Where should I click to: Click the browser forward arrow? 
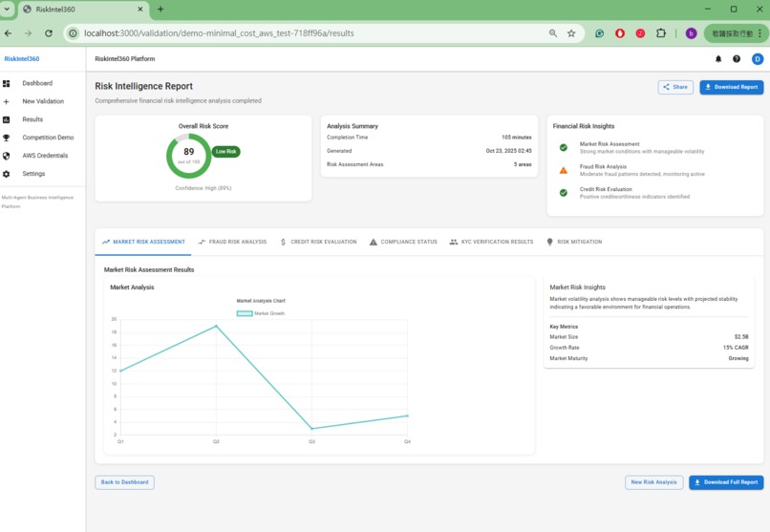coord(28,33)
